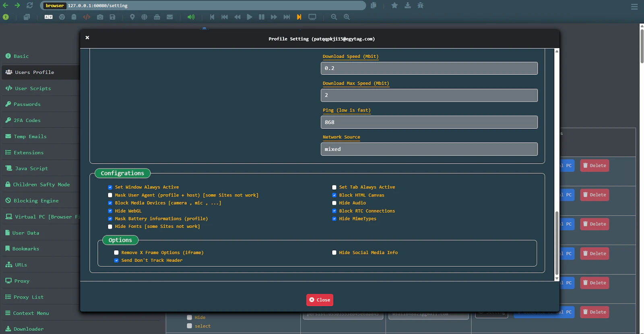Enable Set Tab Alawys Active checkbox

334,187
